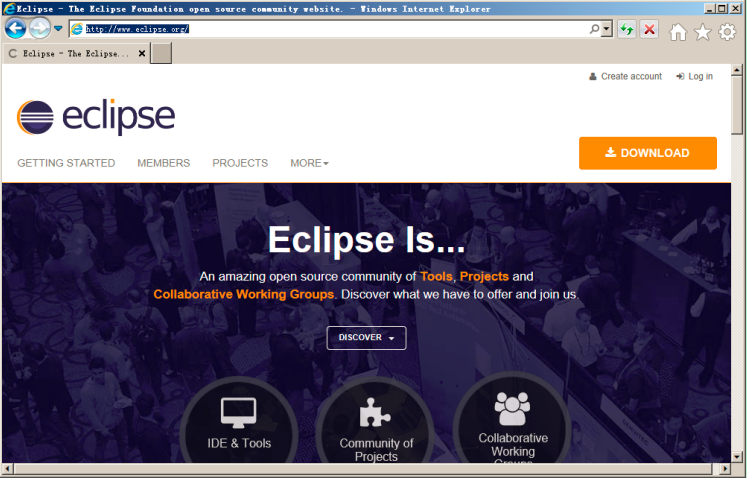Click the Internet Explorer title bar icon
The image size is (747, 478).
9,9
